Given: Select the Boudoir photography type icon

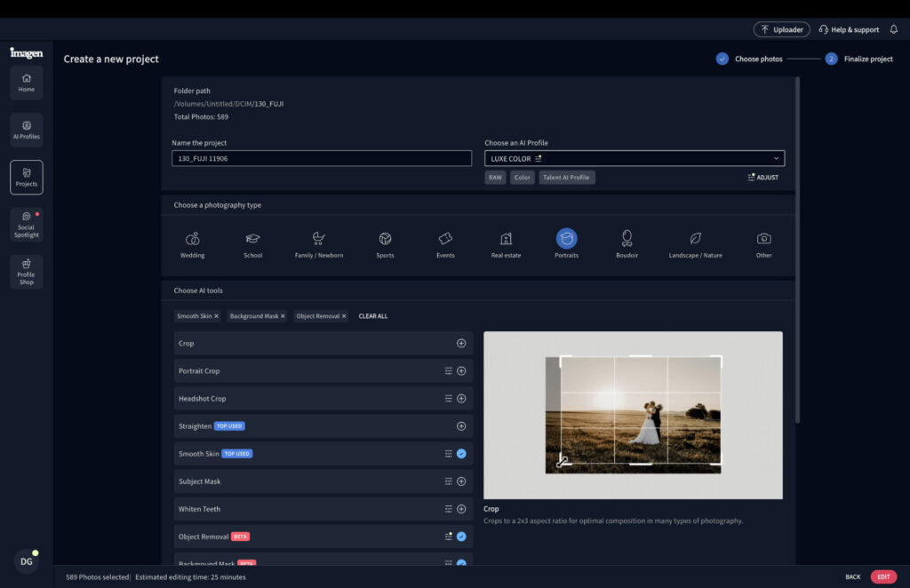Looking at the screenshot, I should 627,240.
